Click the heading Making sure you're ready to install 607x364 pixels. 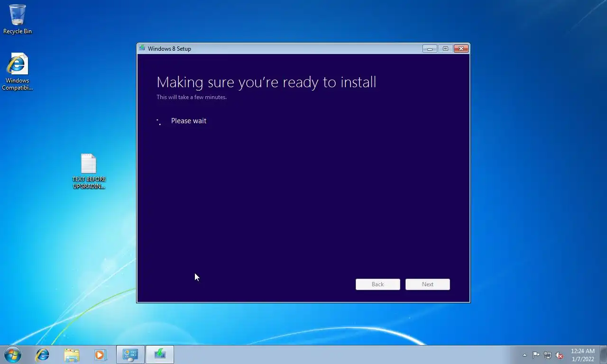267,82
